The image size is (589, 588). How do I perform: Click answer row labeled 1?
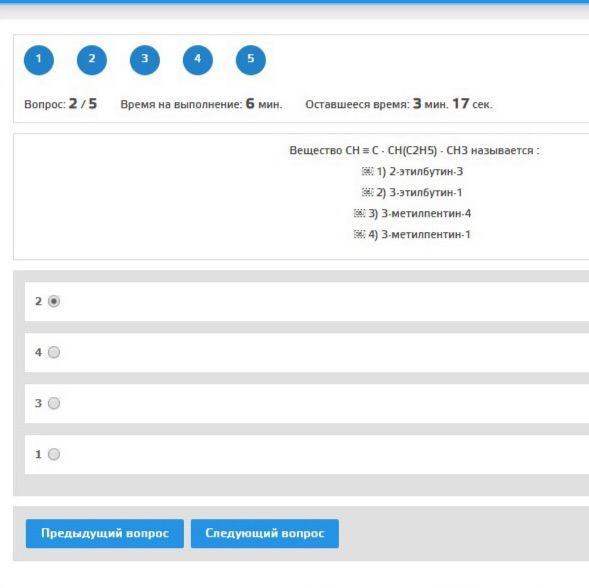point(307,454)
